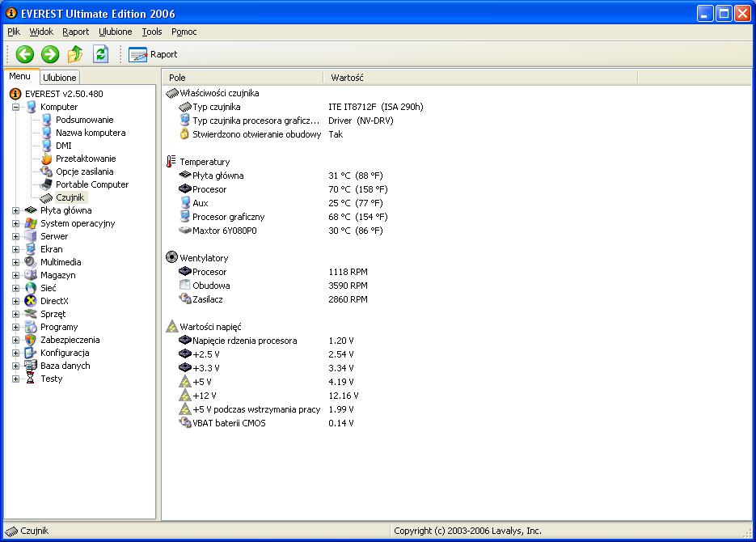Open the Raport menu in menu bar
756x542 pixels.
[x=76, y=32]
